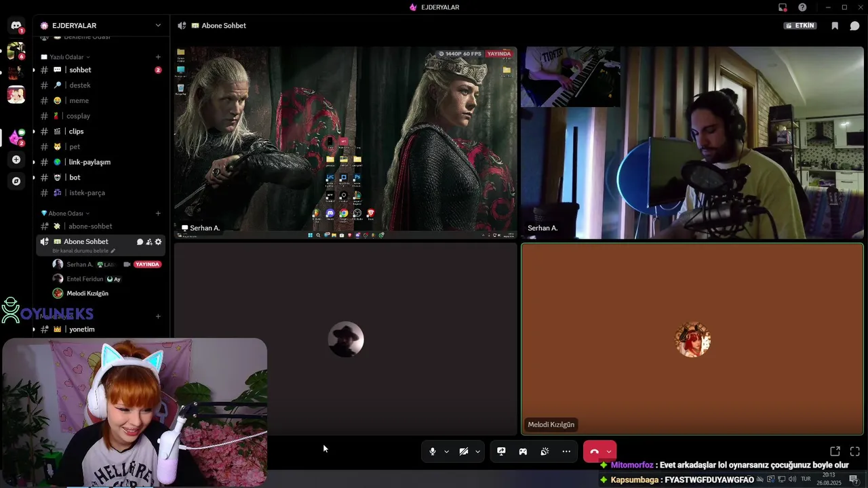Open microphone input options arrow
The height and width of the screenshot is (488, 868).
(x=446, y=451)
